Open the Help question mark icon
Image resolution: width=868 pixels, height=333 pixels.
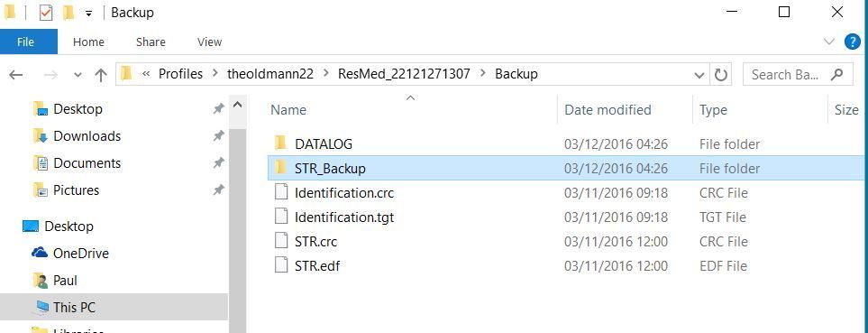coord(852,42)
